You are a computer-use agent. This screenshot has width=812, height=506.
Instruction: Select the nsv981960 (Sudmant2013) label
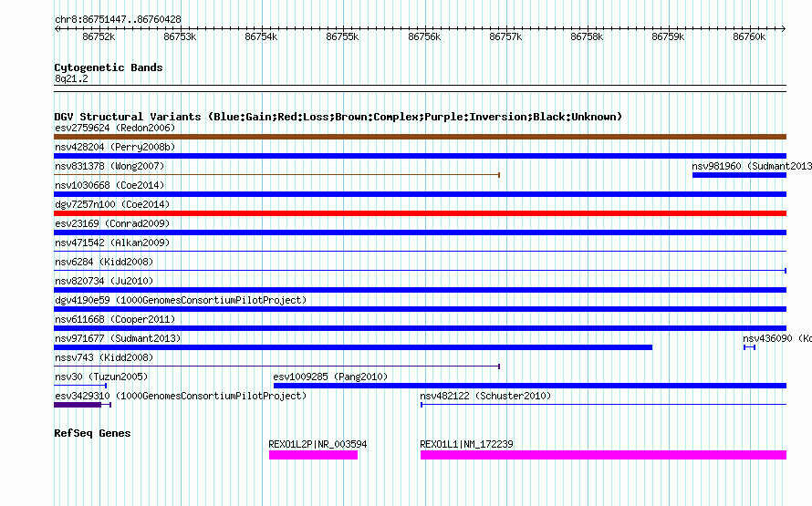pos(752,166)
